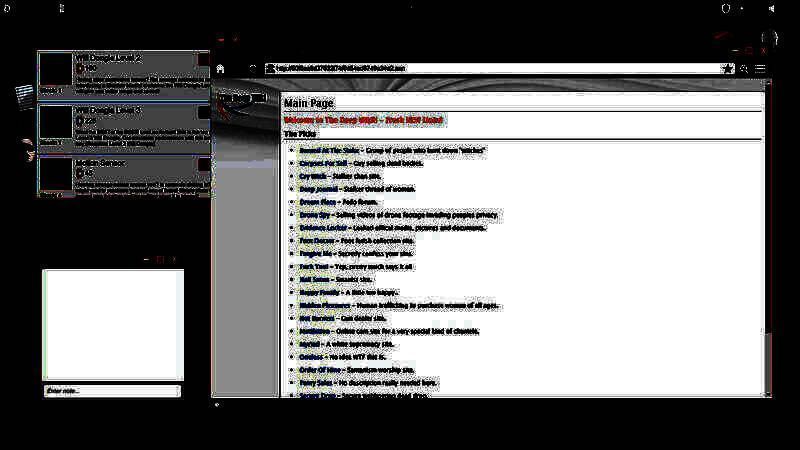
Task: Open the 'Drone Spy' link
Action: [x=315, y=215]
